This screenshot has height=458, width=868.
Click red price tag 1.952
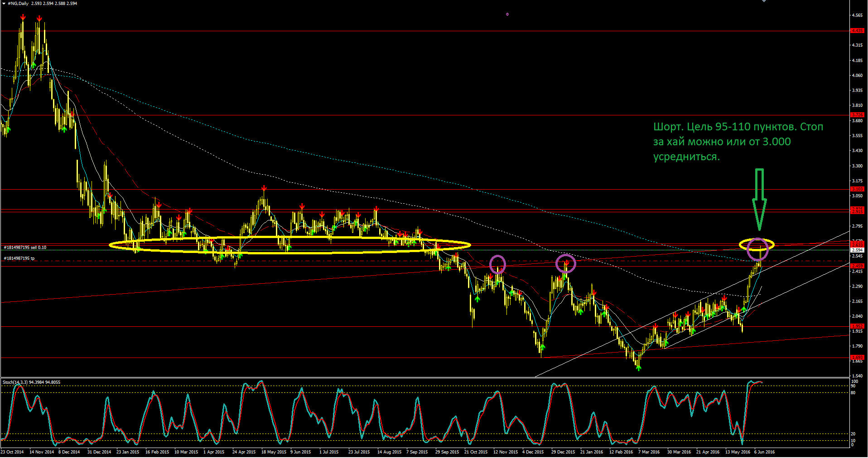pos(857,326)
